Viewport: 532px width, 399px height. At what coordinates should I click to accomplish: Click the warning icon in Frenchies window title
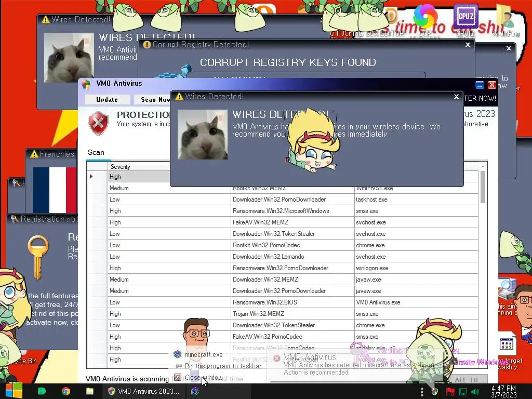pos(34,154)
